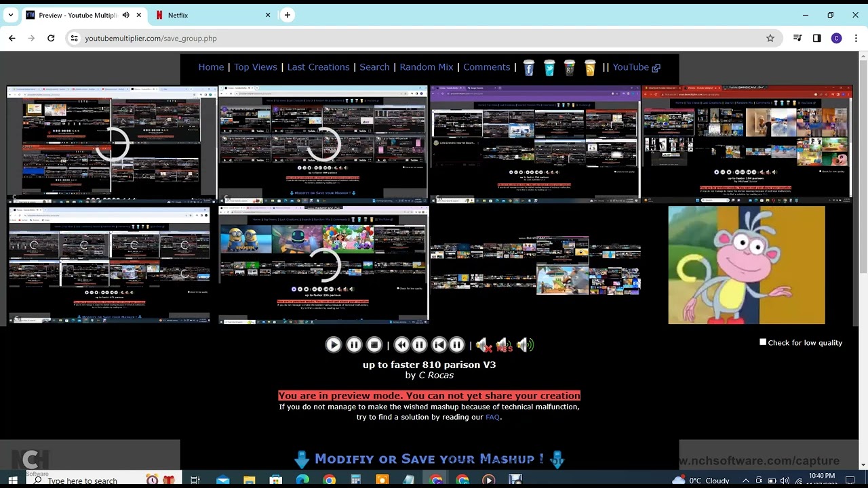
Task: Open Calculator from the taskbar
Action: click(355, 480)
